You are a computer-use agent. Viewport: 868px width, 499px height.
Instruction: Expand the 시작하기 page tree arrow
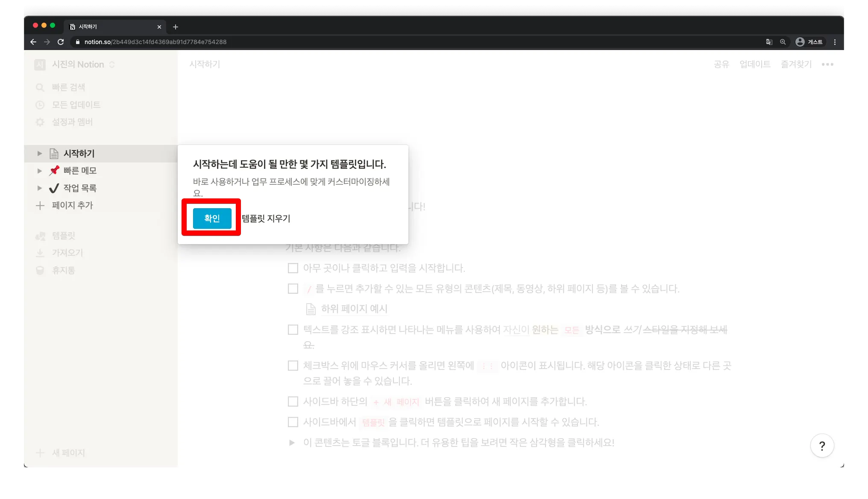pos(39,154)
